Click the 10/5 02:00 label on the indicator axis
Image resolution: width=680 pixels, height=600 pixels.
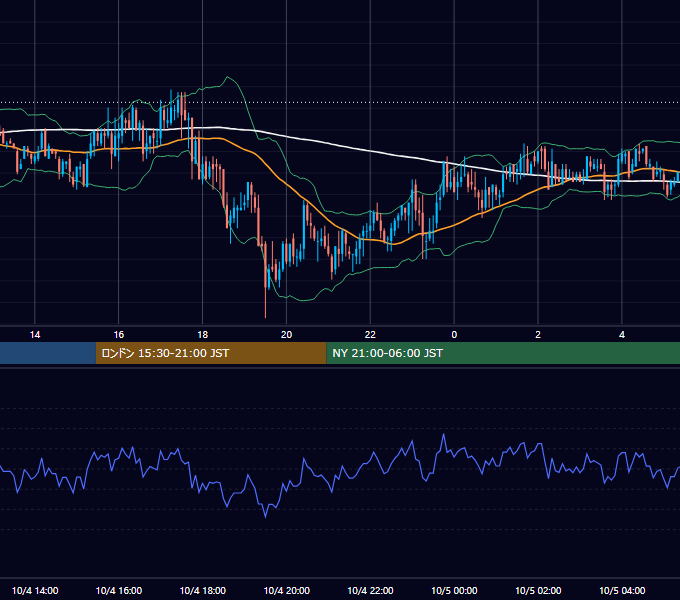coord(538,590)
